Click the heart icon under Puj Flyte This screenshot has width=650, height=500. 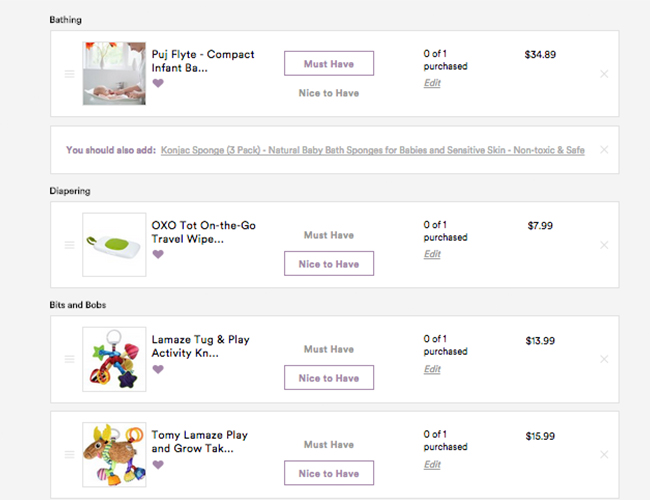pyautogui.click(x=158, y=83)
